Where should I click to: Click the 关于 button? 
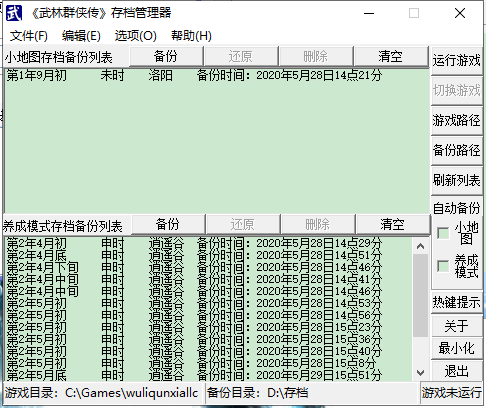pos(457,326)
